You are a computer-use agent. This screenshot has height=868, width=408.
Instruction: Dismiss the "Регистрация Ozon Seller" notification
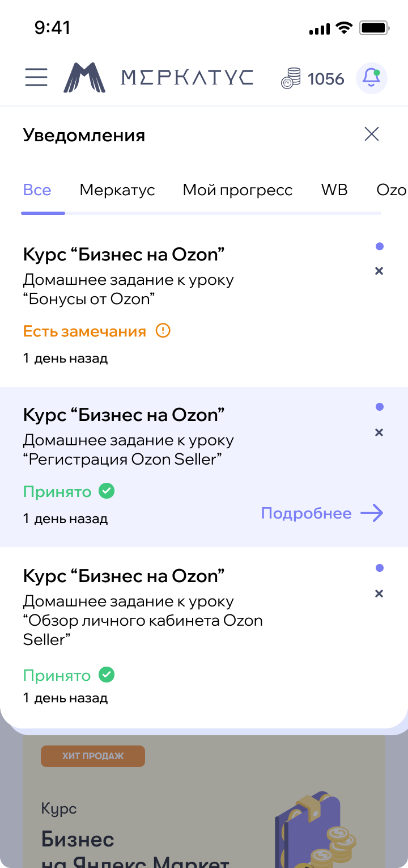(379, 432)
